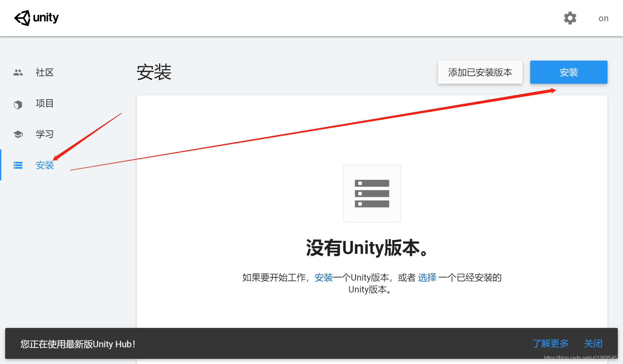Open settings via gear icon
623x364 pixels.
pos(570,18)
